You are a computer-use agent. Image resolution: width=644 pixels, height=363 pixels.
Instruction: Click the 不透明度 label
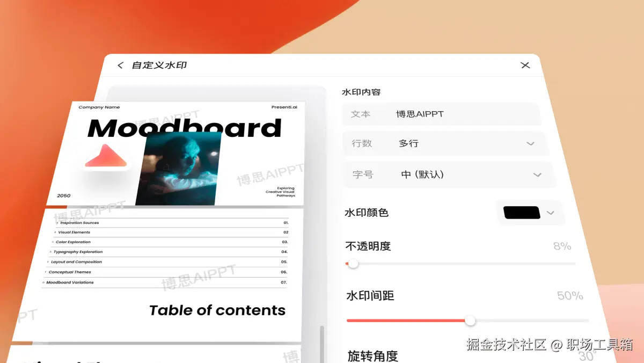click(x=368, y=246)
